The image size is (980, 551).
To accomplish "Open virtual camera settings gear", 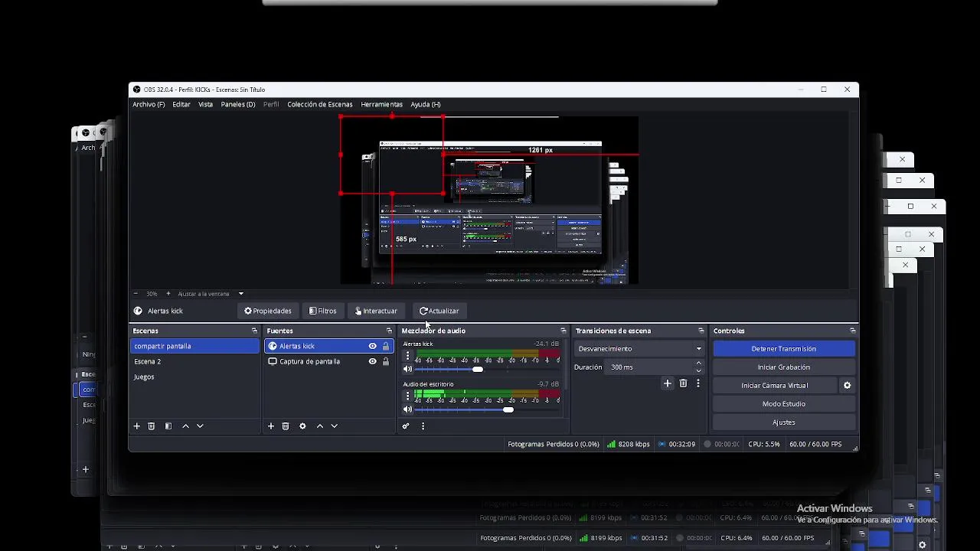I will [847, 386].
